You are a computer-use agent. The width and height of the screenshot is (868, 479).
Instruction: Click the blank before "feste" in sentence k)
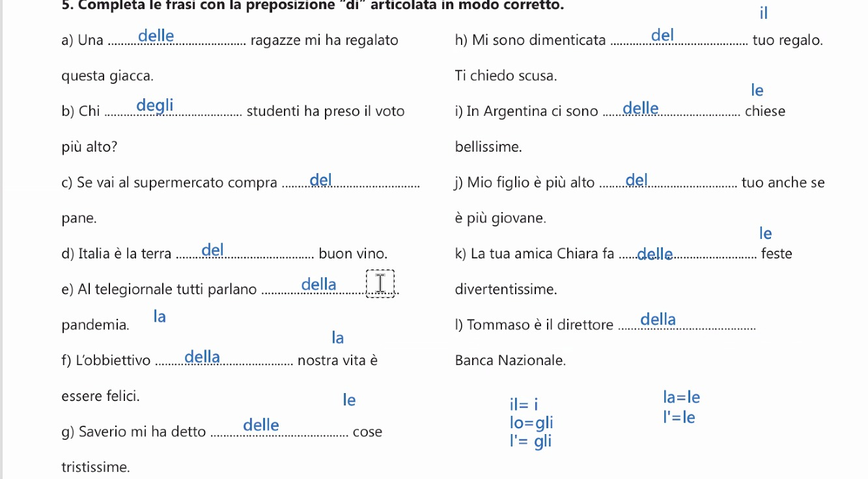pyautogui.click(x=686, y=256)
